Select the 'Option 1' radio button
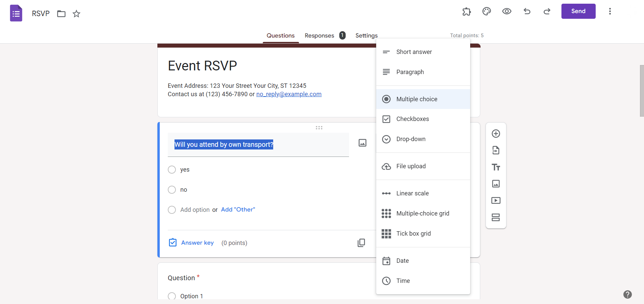644x304 pixels. pos(172,296)
